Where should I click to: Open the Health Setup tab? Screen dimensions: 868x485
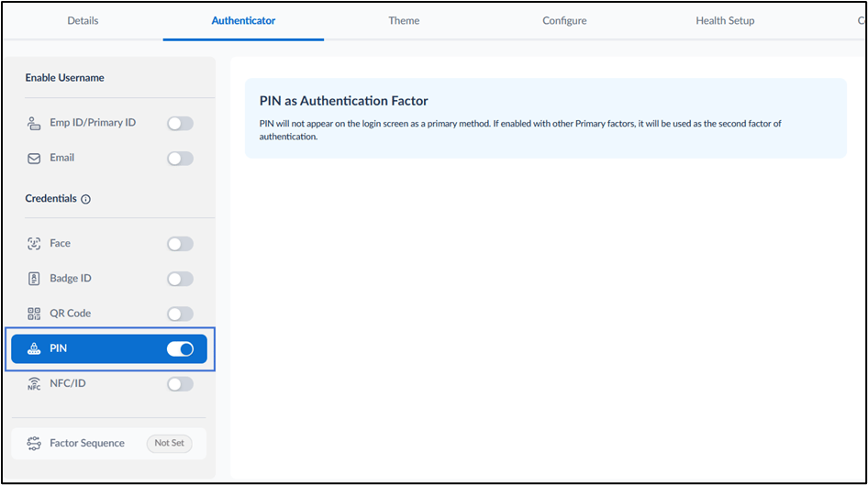[725, 20]
